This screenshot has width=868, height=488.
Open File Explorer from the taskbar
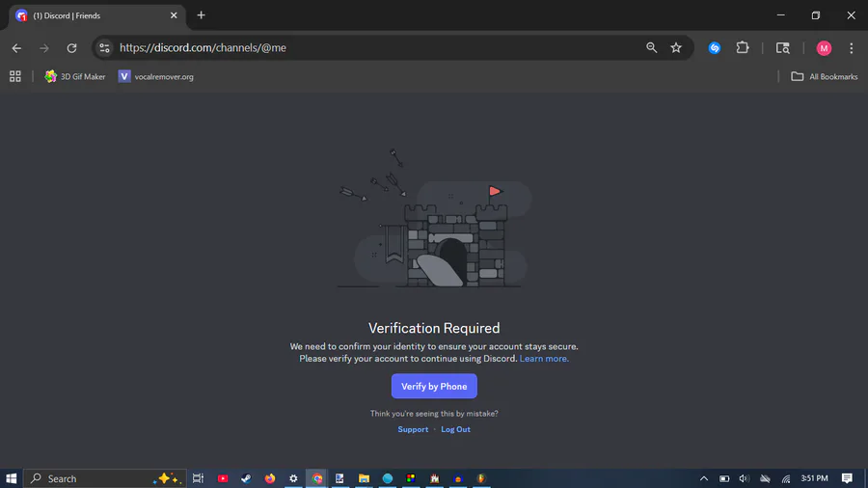pos(364,478)
